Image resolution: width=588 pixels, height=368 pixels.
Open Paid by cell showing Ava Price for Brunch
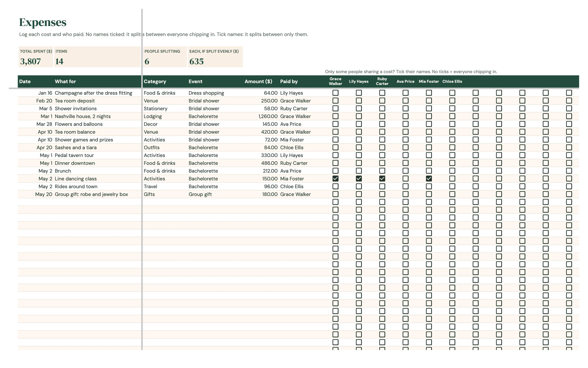click(x=302, y=171)
